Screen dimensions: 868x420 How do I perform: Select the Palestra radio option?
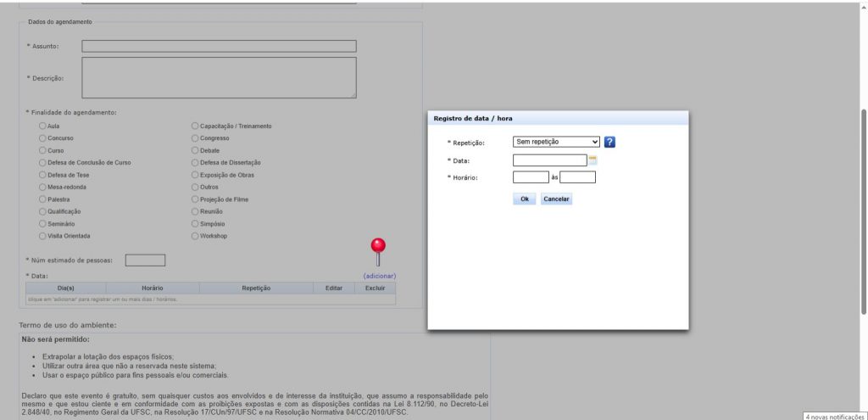click(x=43, y=199)
